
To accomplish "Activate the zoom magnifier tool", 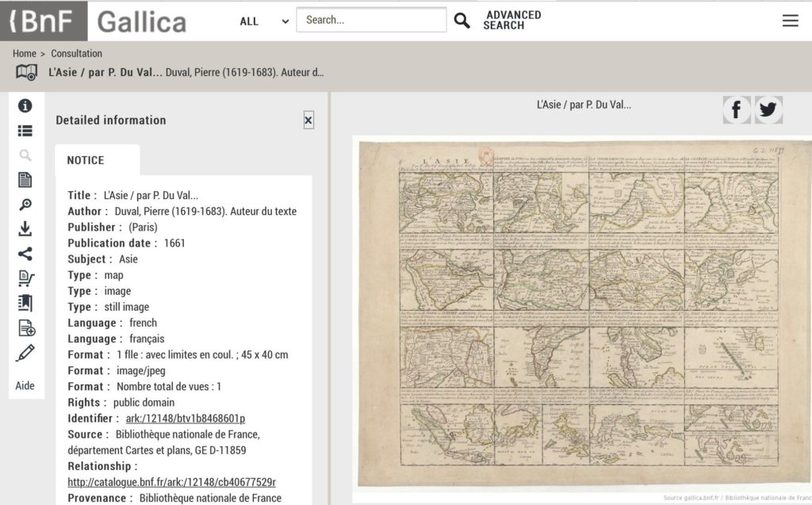I will click(25, 205).
